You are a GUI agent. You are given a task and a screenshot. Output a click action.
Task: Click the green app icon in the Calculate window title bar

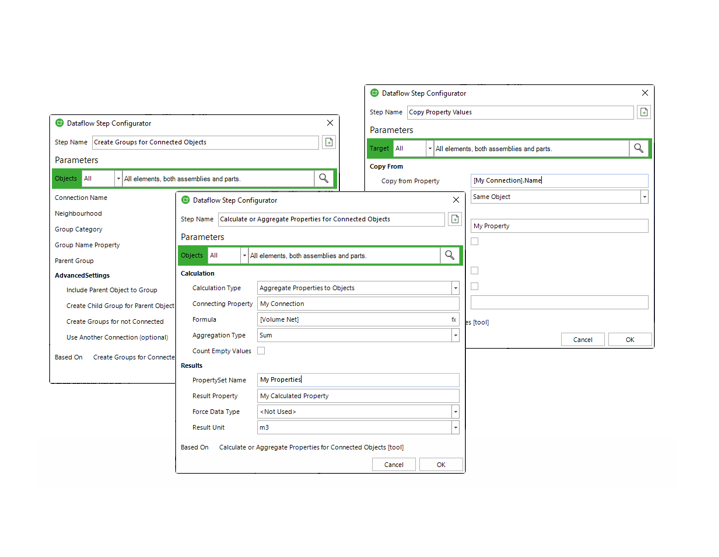tap(185, 200)
